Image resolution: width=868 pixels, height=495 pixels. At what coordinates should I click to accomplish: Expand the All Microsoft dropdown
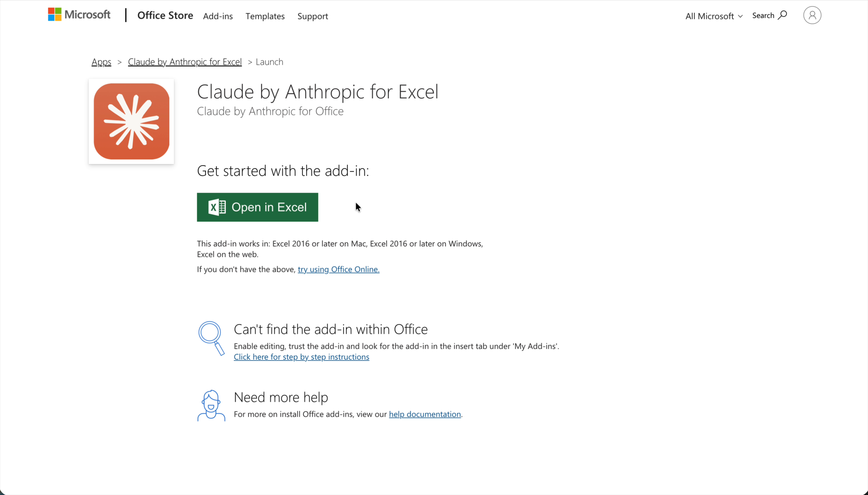pyautogui.click(x=713, y=15)
